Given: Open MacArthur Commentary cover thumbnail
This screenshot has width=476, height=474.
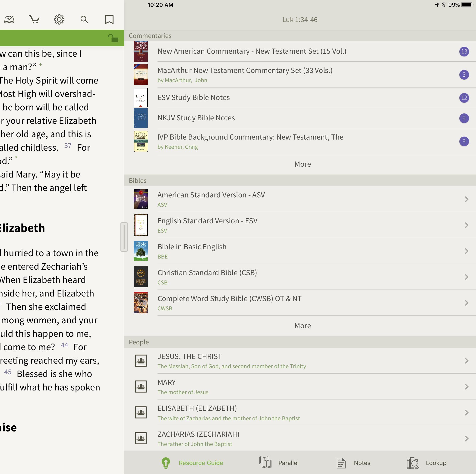Looking at the screenshot, I should coord(141,75).
